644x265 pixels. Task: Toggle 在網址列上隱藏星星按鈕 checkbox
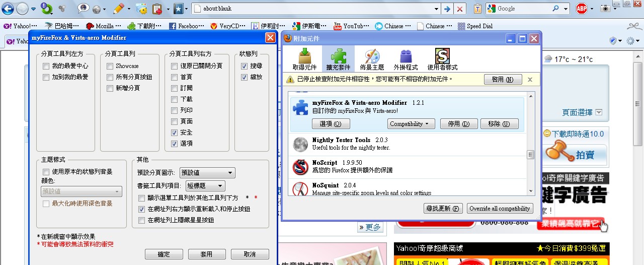pyautogui.click(x=142, y=220)
